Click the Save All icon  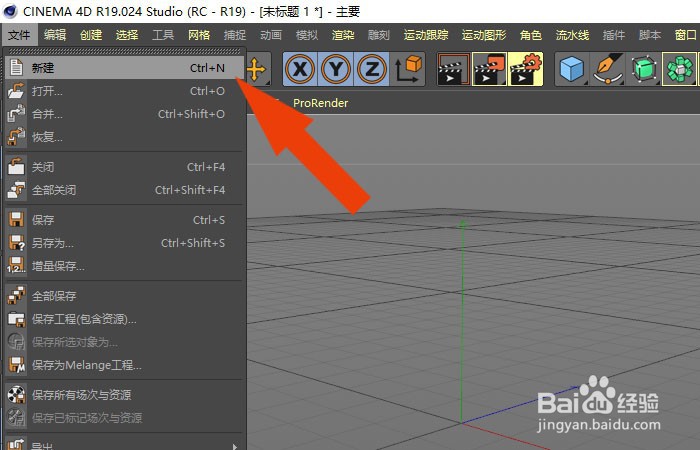coord(17,296)
